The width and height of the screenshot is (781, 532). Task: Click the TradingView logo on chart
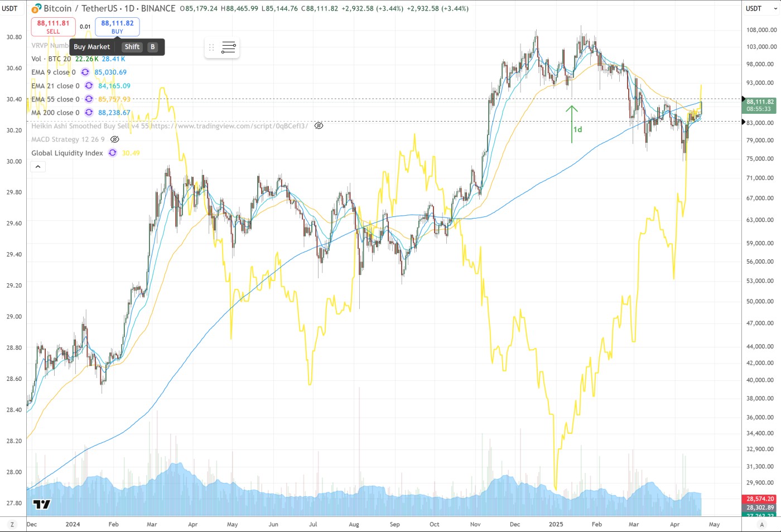(x=42, y=505)
